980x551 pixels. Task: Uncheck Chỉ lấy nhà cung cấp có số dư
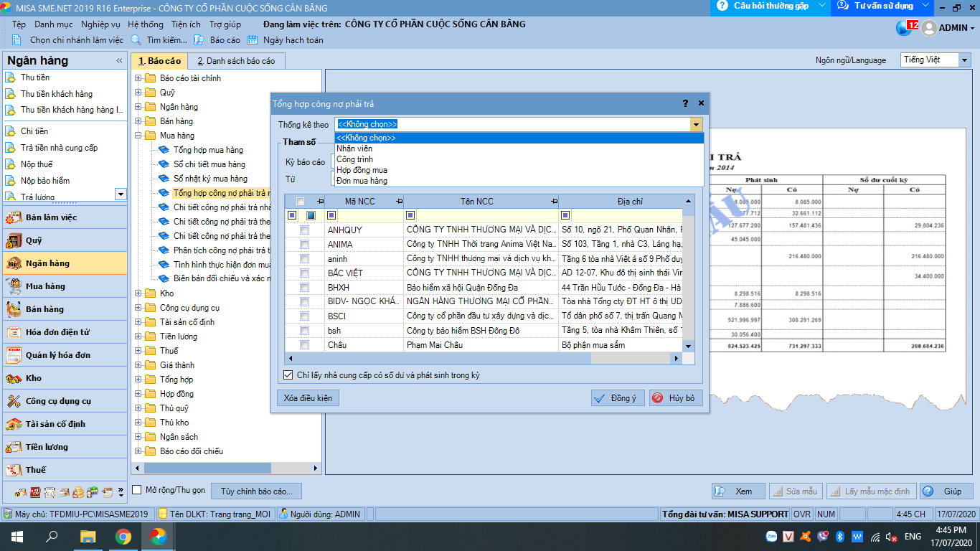pyautogui.click(x=288, y=375)
